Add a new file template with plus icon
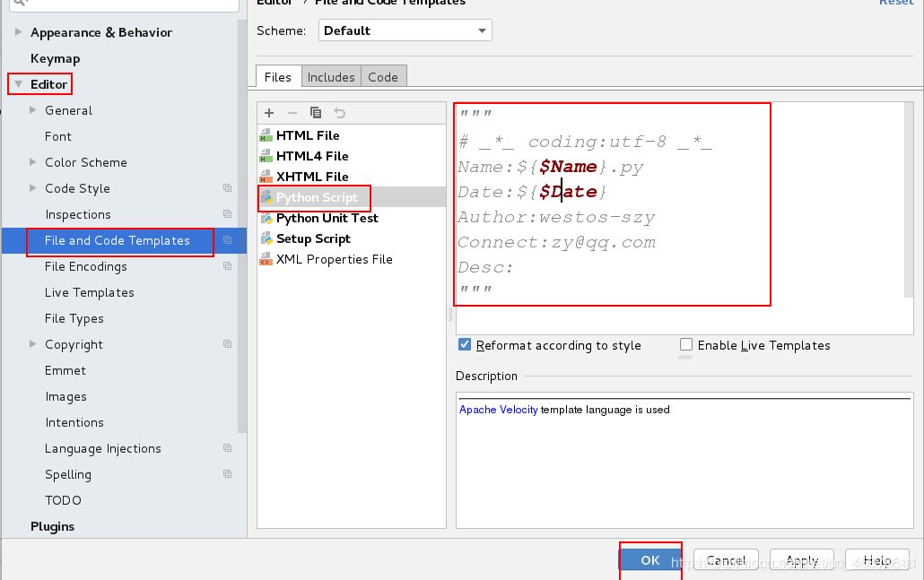The height and width of the screenshot is (580, 924). coord(269,112)
